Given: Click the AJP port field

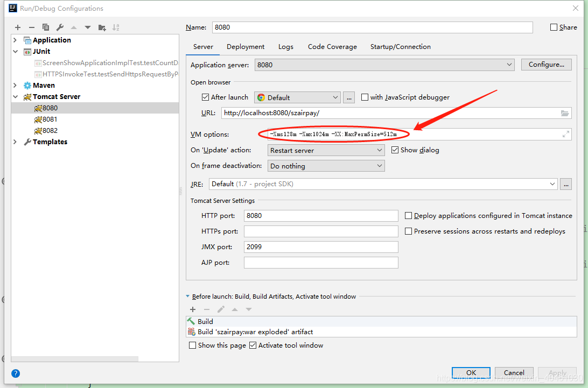Looking at the screenshot, I should [321, 263].
